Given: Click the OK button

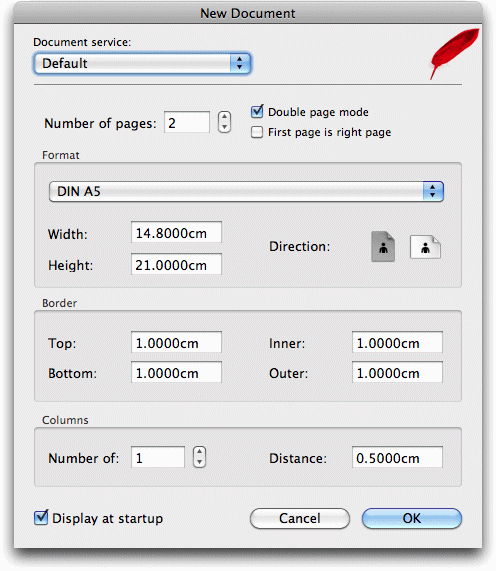Looking at the screenshot, I should 412,518.
